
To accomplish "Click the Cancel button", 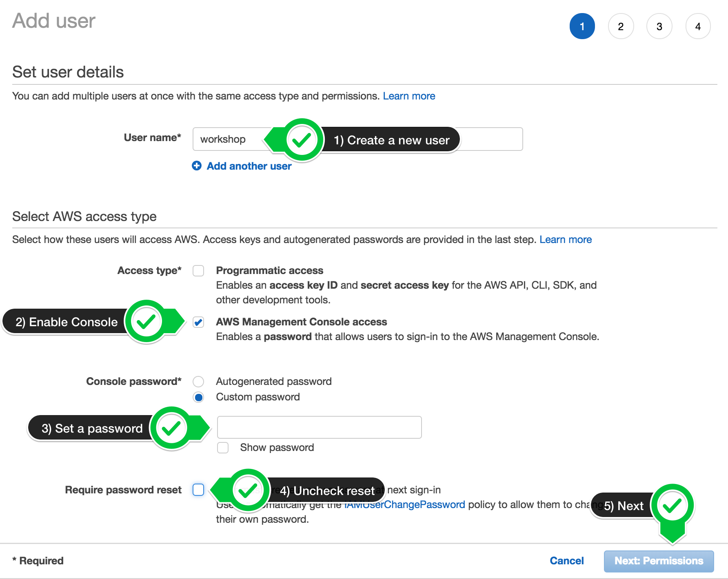I will tap(567, 561).
